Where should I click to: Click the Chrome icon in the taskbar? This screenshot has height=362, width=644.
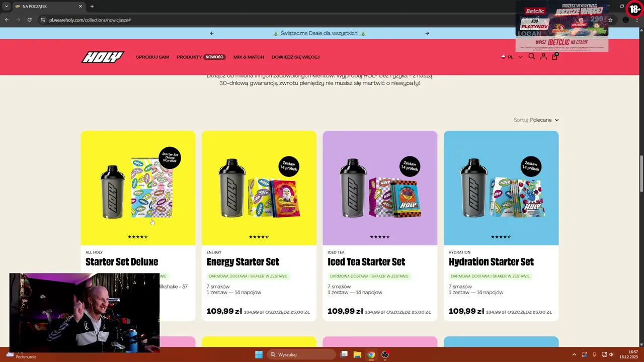[371, 354]
